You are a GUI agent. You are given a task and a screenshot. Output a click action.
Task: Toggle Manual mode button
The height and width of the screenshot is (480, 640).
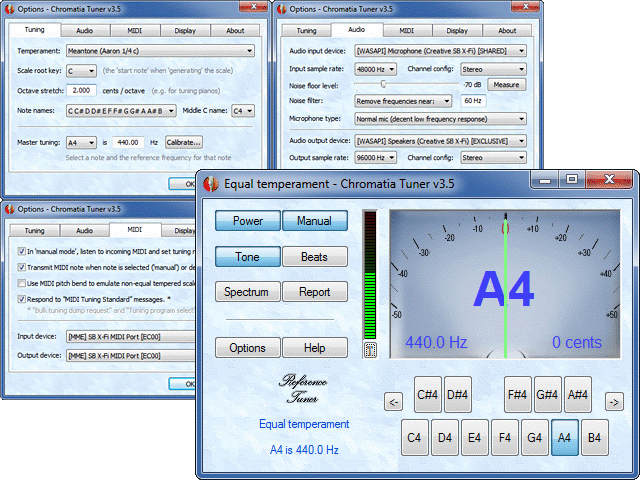point(315,221)
